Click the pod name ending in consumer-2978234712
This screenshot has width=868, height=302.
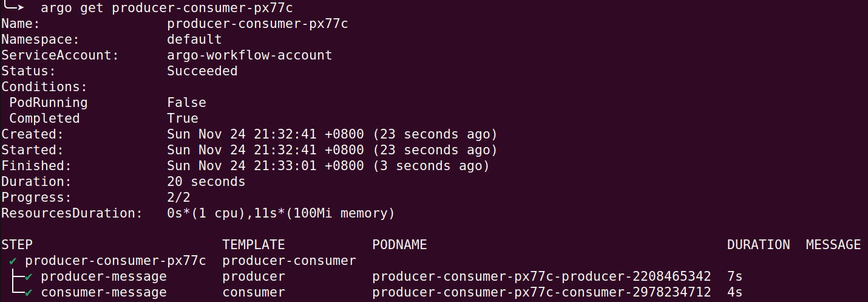click(541, 293)
